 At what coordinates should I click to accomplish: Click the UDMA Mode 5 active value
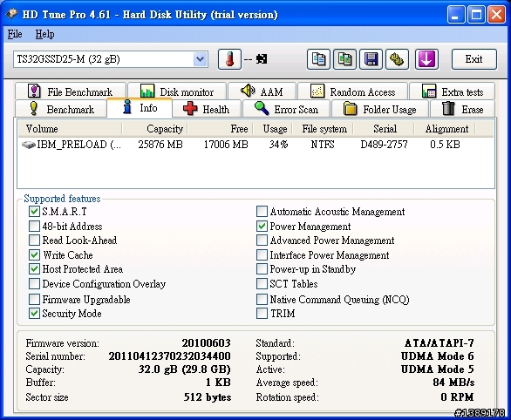pos(438,369)
